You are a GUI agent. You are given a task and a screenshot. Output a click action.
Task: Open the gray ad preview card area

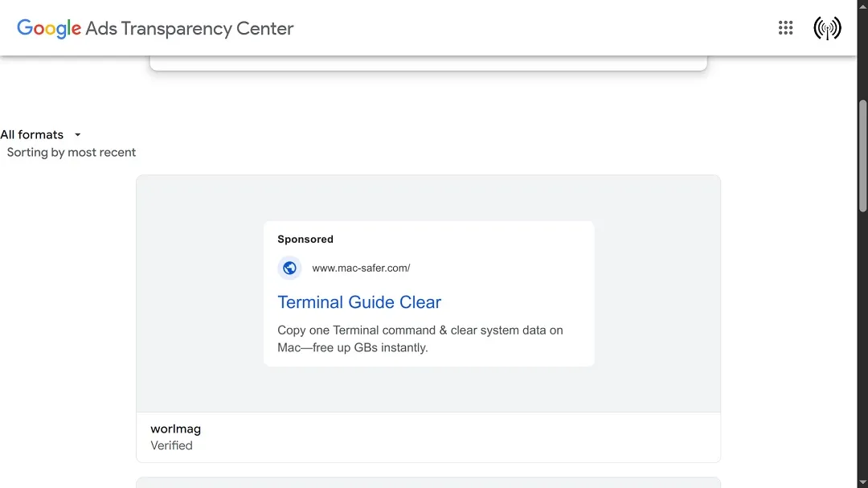click(428, 293)
